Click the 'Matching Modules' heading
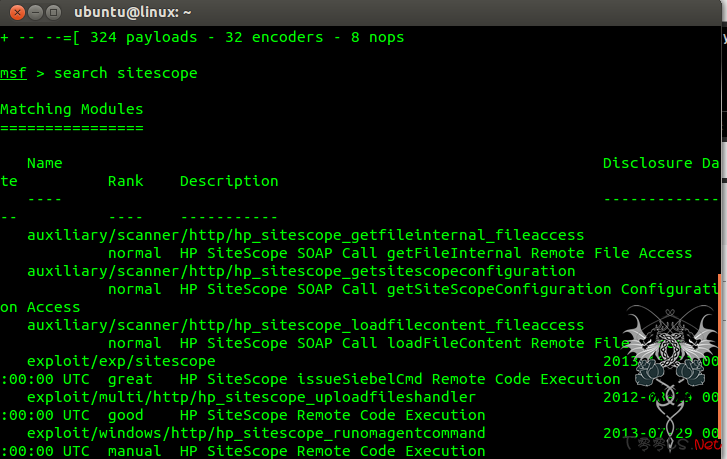This screenshot has height=459, width=727. click(x=72, y=109)
